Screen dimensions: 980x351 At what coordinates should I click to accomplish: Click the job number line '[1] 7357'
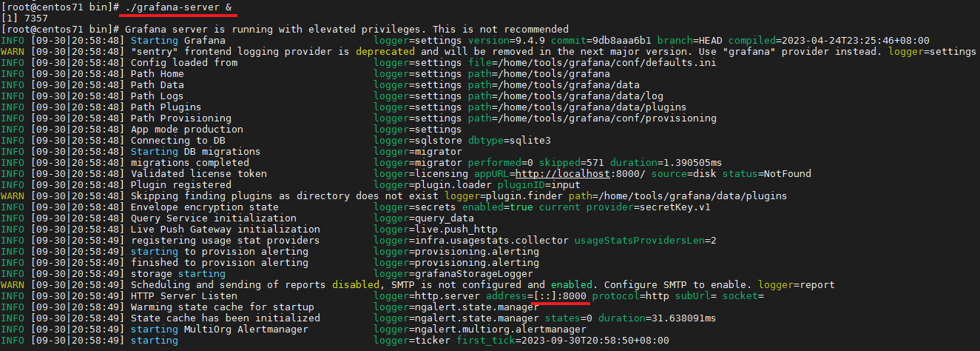[24, 19]
